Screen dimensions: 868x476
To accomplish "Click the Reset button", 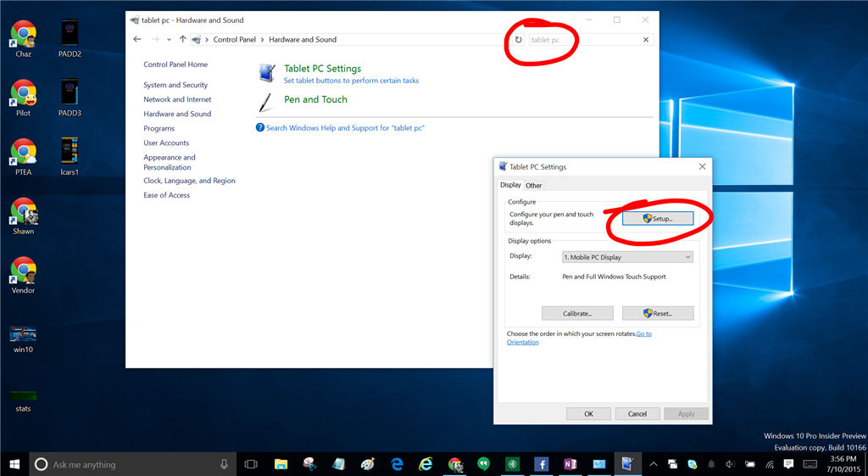I will tap(658, 313).
